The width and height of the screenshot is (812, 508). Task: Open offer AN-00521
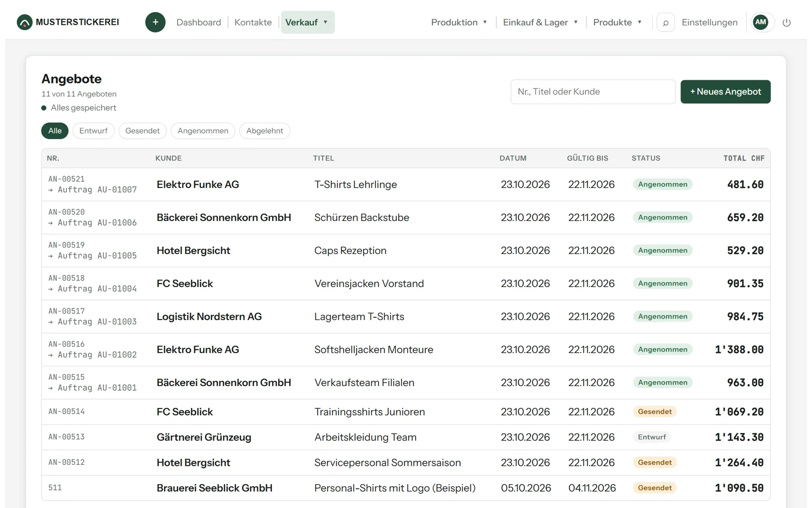click(x=66, y=179)
